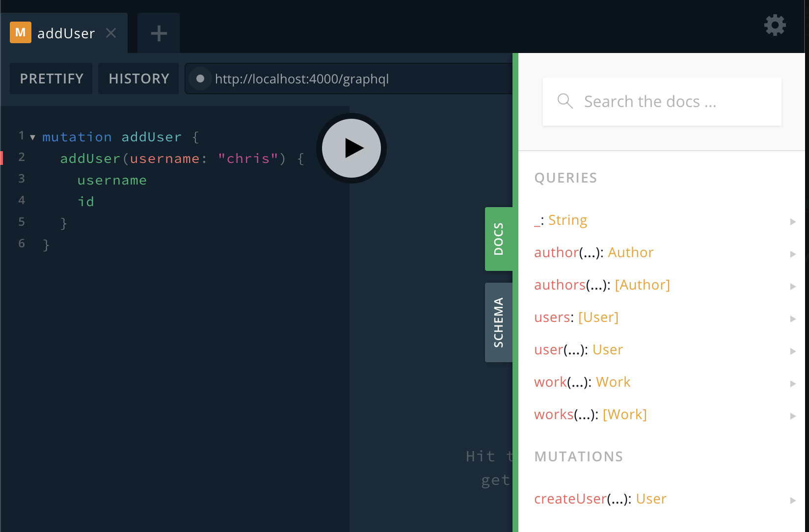Open the HISTORY button
Screen dimensions: 809x532
(x=139, y=79)
